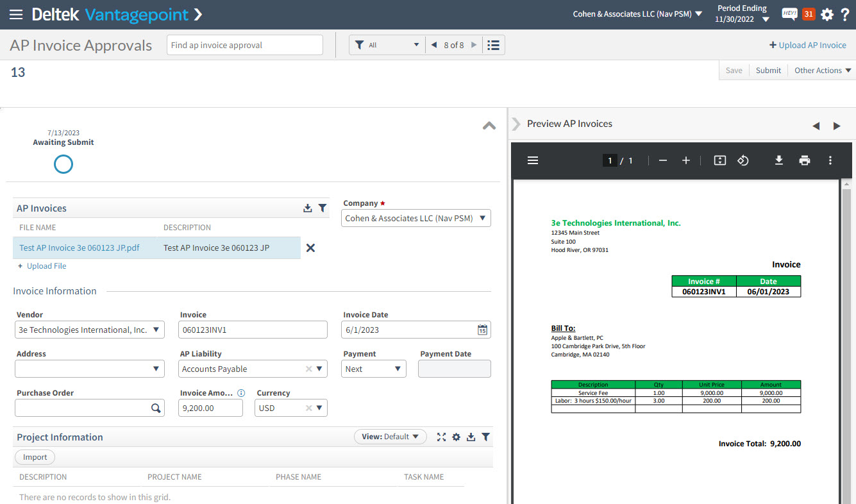The image size is (856, 504).
Task: Rotate the PDF preview
Action: coord(743,160)
